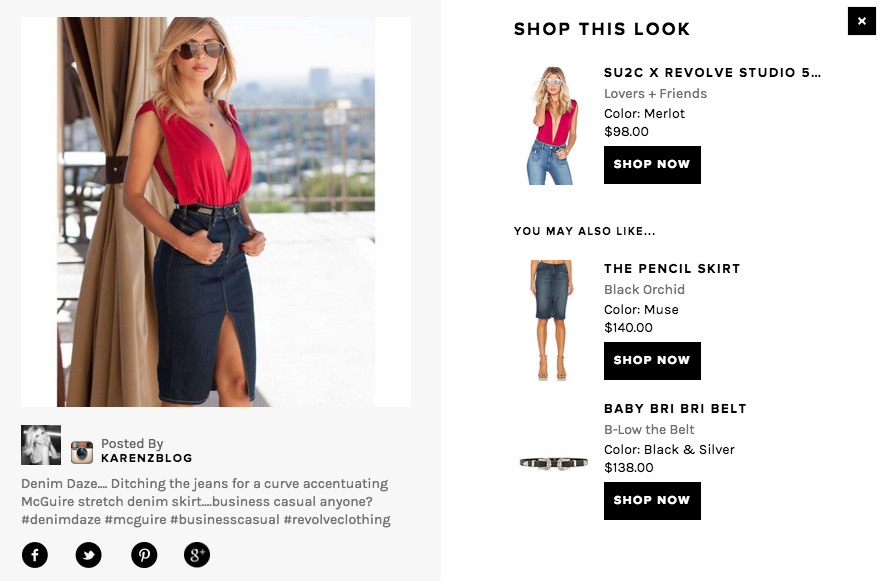The image size is (888, 581).
Task: Pin the look on Pinterest
Action: 144,555
